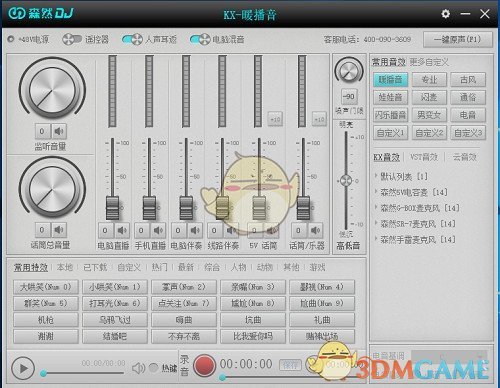Click the +10 boost button for 话筒/乐器
Viewport: 500px width, 388px height.
(x=319, y=119)
